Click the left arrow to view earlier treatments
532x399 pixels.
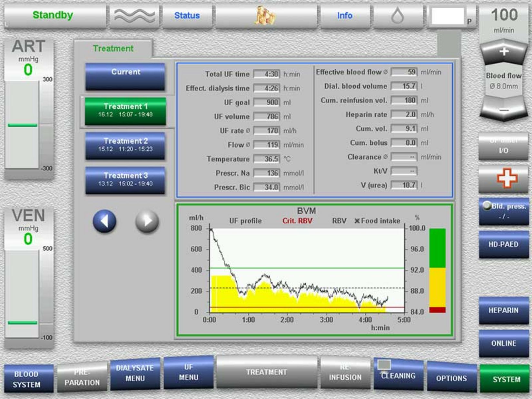coord(104,222)
